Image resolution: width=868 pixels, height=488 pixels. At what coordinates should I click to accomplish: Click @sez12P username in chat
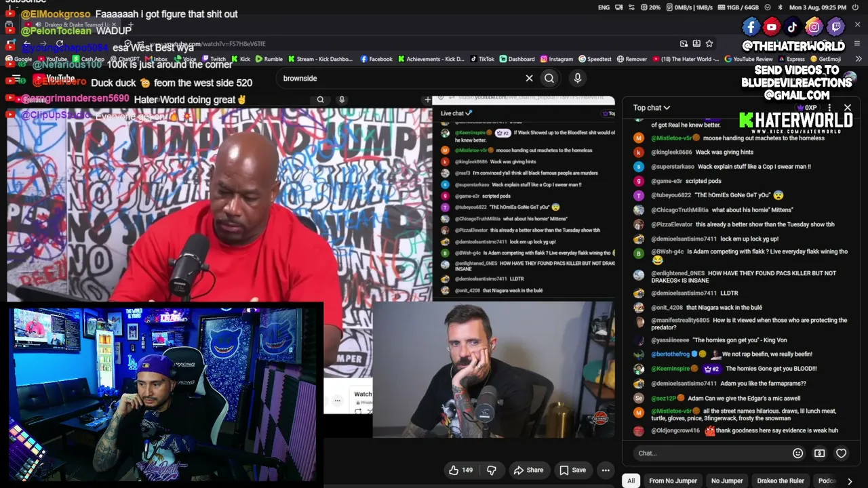[664, 399]
